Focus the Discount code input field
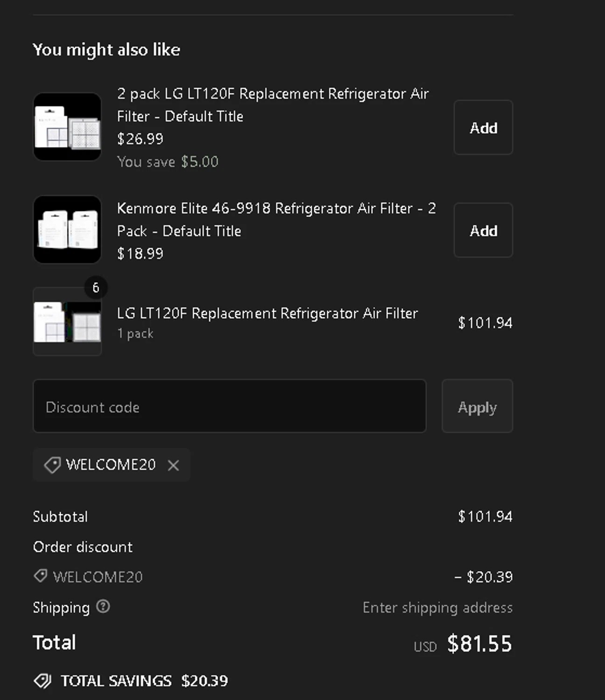The image size is (605, 700). pos(229,406)
